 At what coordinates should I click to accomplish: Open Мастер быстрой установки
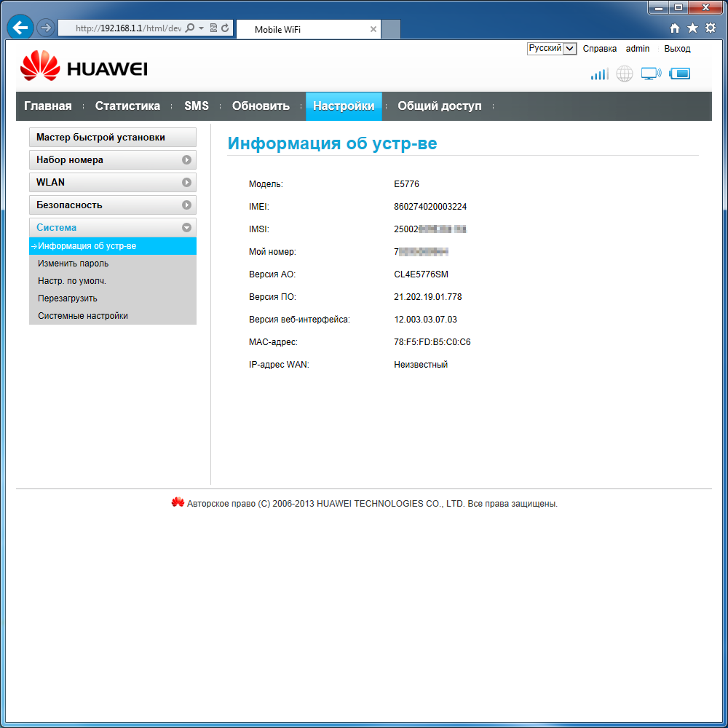[113, 138]
